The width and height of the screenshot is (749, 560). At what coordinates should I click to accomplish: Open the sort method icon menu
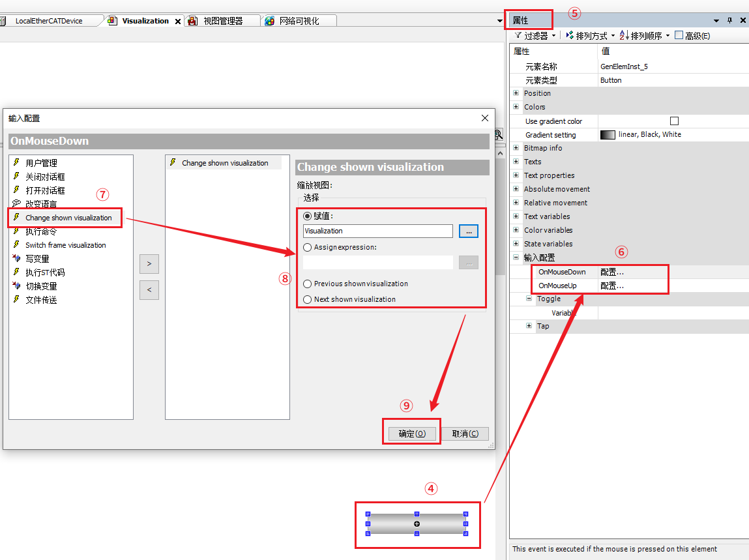(570, 36)
